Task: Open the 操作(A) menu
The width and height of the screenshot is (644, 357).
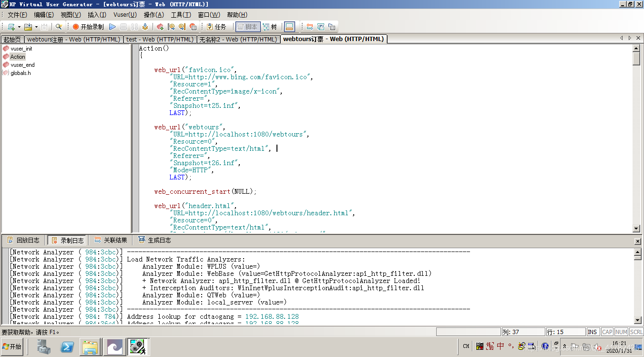Action: click(153, 15)
